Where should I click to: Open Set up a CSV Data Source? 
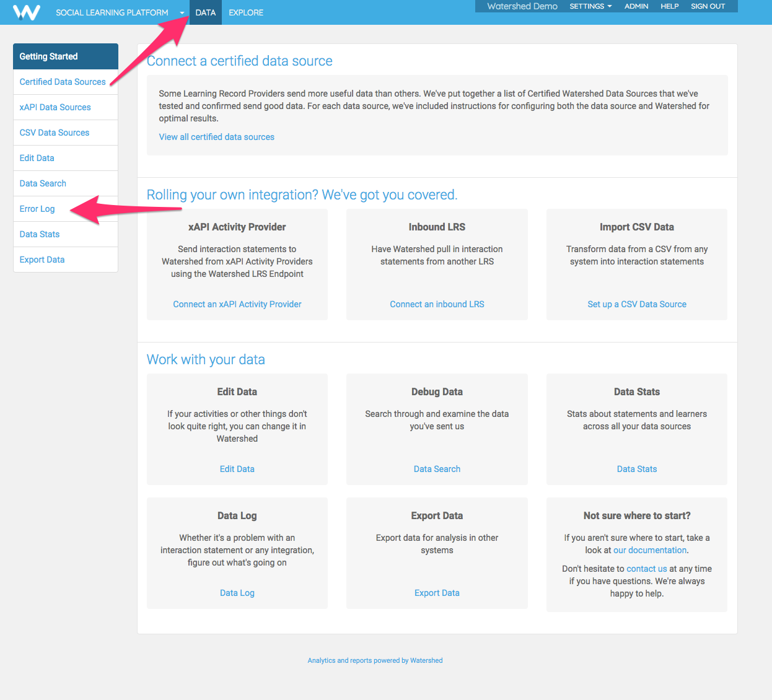click(x=637, y=304)
